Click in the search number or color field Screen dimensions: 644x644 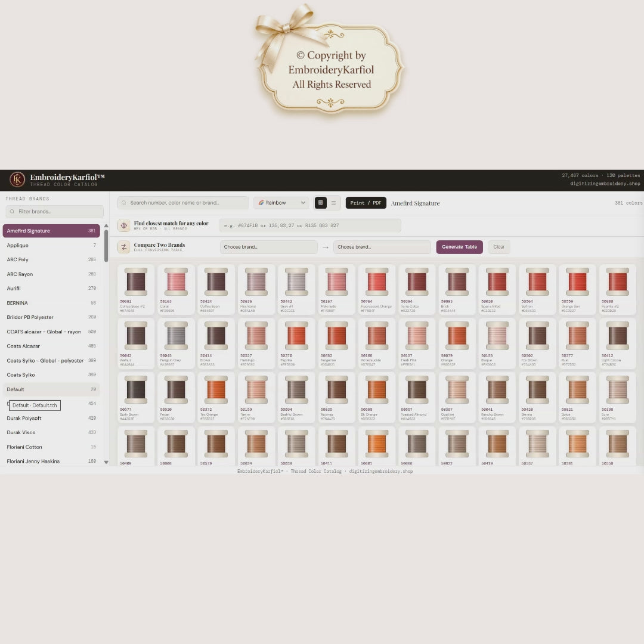tap(183, 203)
